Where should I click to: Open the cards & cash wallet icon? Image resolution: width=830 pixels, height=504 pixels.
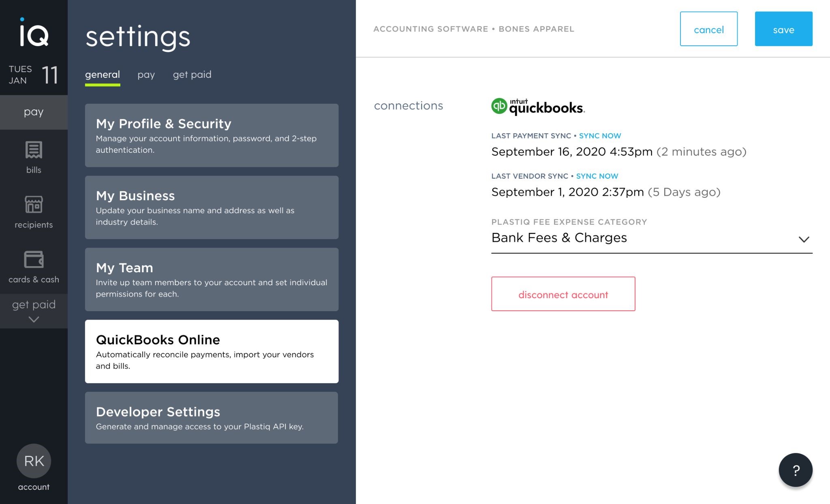(34, 259)
